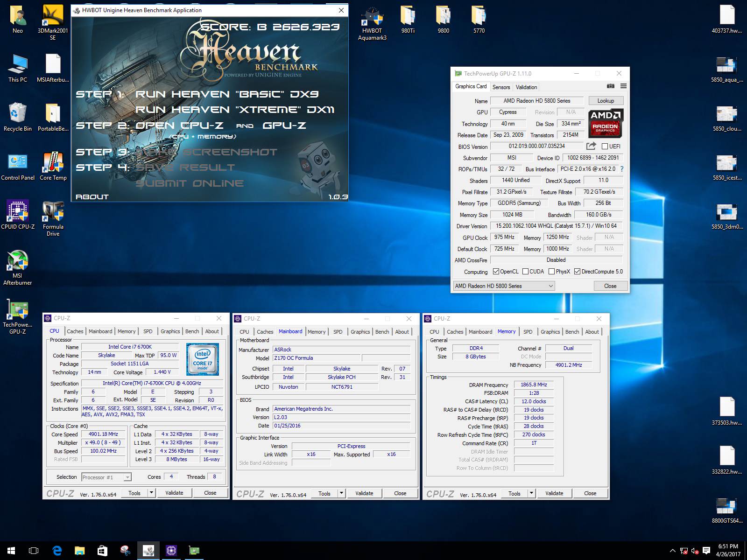
Task: Expand the AMD Radeon HD 5800 Series dropdown
Action: coord(504,286)
